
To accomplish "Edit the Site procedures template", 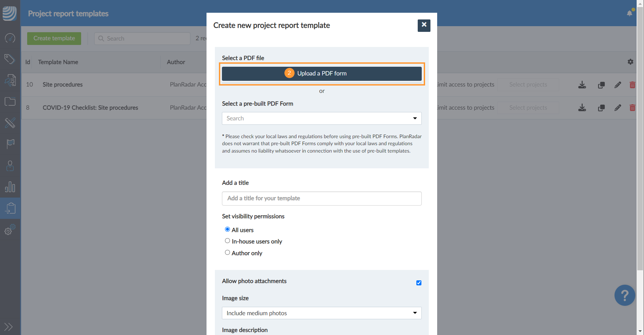I will point(618,85).
